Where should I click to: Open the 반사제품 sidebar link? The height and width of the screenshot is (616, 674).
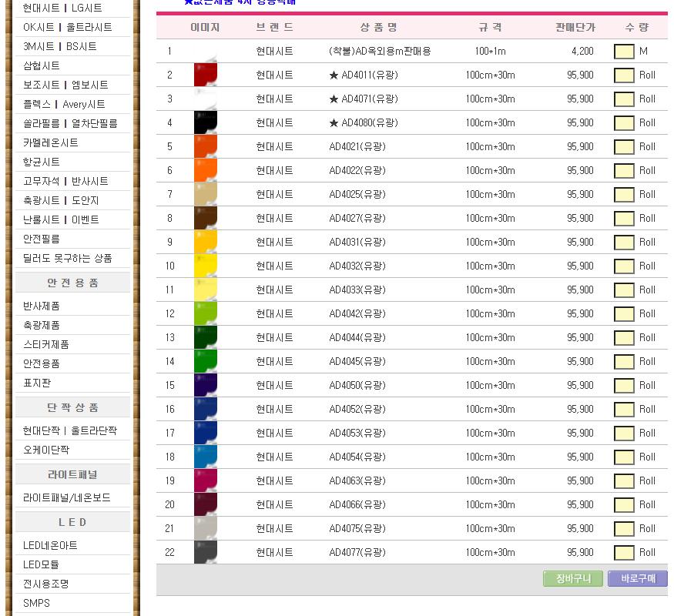(x=42, y=306)
